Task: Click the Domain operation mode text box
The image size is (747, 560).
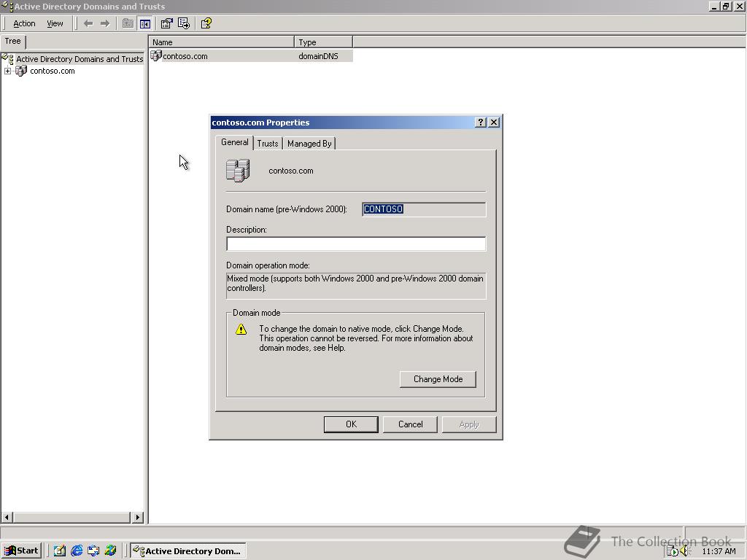Action: pyautogui.click(x=356, y=286)
